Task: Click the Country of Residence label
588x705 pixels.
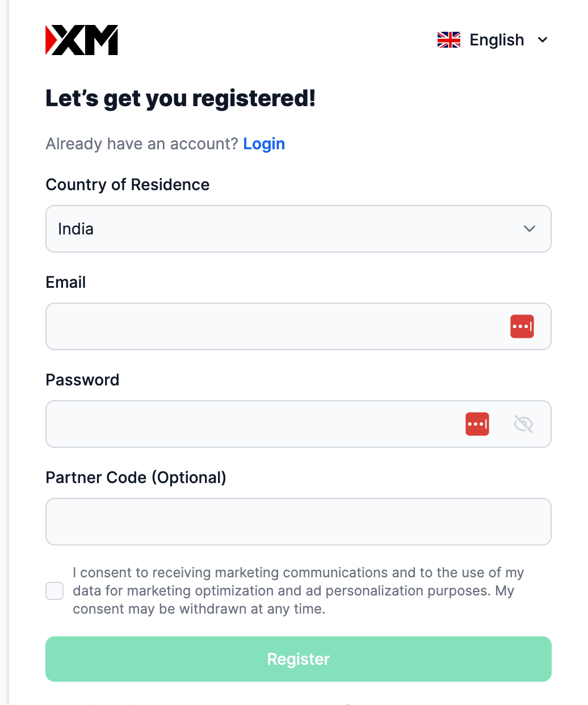Action: point(128,184)
